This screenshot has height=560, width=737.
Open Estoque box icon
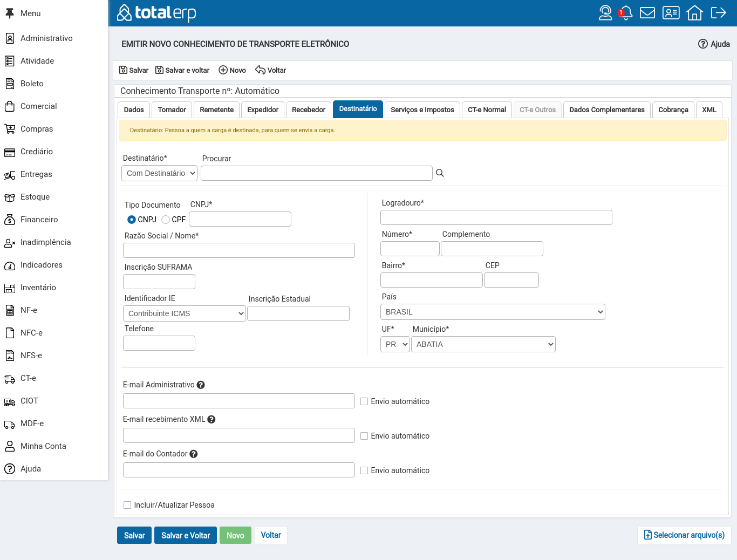coord(10,197)
